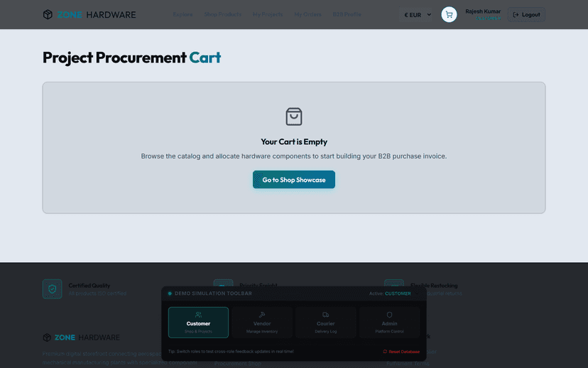
Task: Click the footer Zone Hardware cube logo
Action: pyautogui.click(x=47, y=337)
